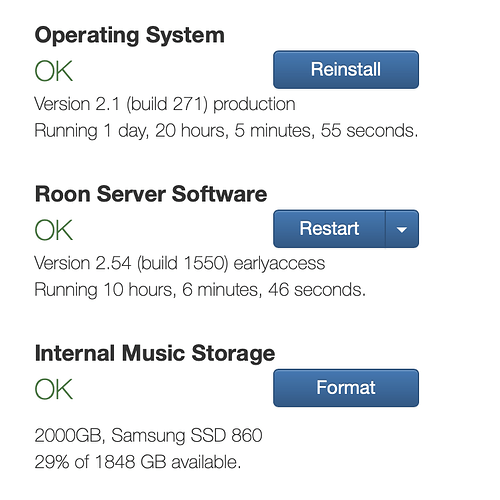
Task: Select the Roon Server Software heading
Action: (151, 194)
